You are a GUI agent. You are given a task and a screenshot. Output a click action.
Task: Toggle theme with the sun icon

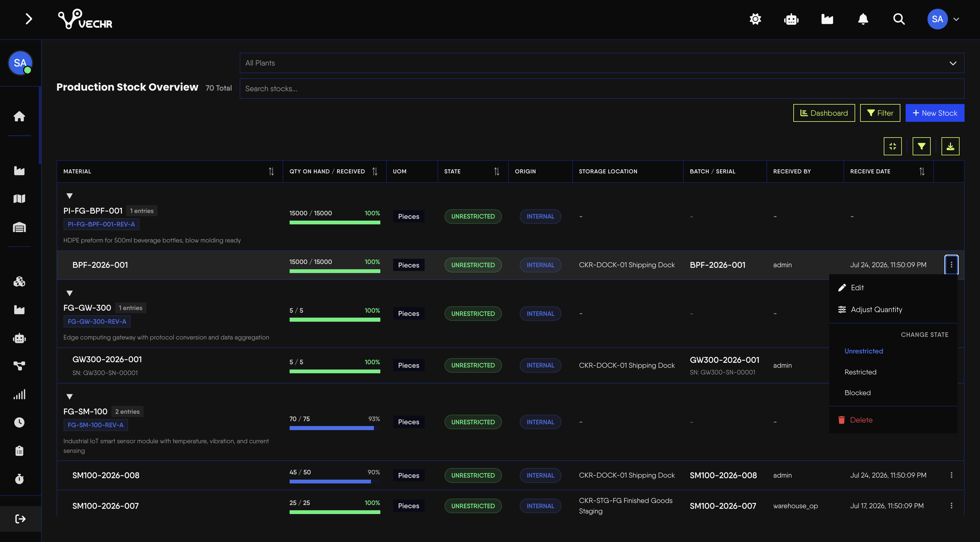755,19
